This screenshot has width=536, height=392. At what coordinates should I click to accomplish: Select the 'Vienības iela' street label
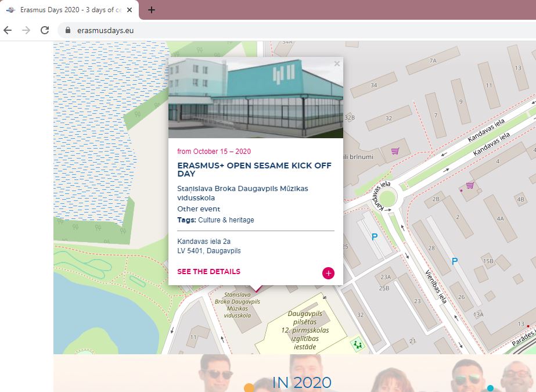[x=436, y=286]
